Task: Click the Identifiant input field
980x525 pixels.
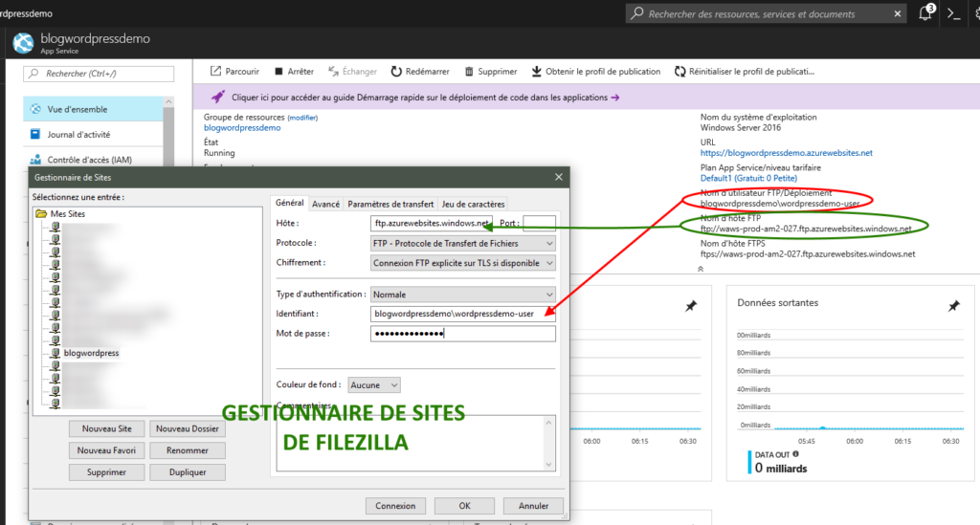Action: pos(462,314)
